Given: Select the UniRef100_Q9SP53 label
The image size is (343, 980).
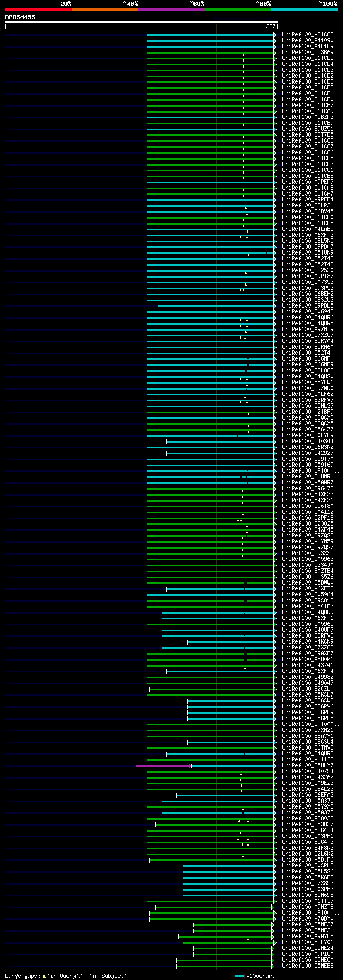Looking at the screenshot, I should pyautogui.click(x=308, y=288).
